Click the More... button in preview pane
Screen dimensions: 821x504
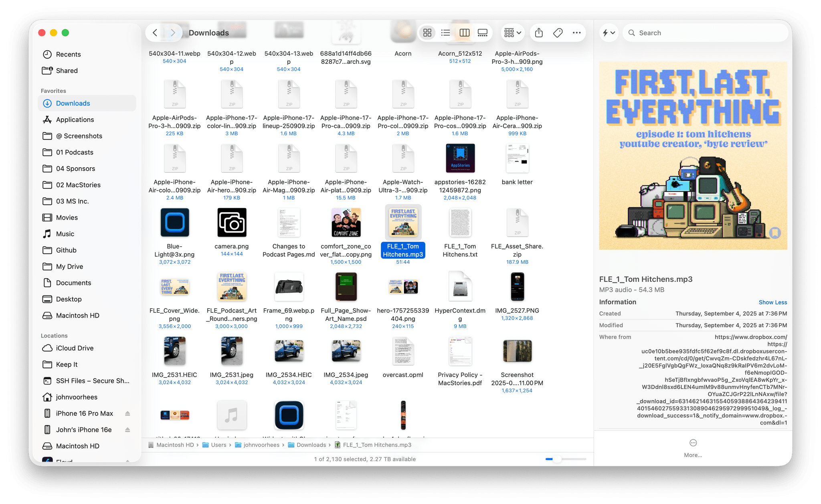[693, 448]
